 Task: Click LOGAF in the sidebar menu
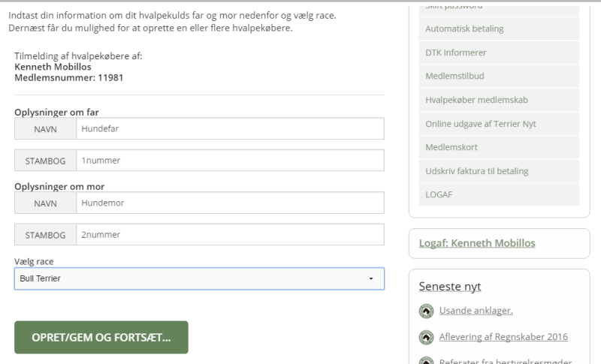pyautogui.click(x=499, y=194)
